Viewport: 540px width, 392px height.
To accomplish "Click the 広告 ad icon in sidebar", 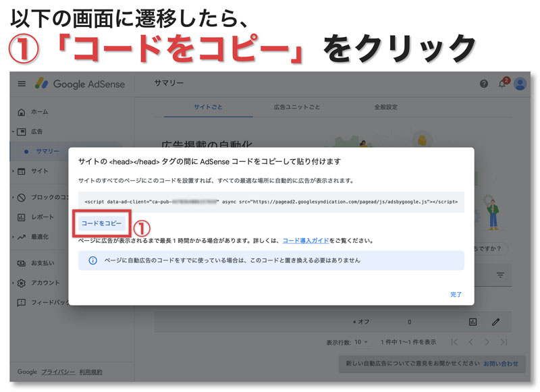I will click(x=22, y=132).
